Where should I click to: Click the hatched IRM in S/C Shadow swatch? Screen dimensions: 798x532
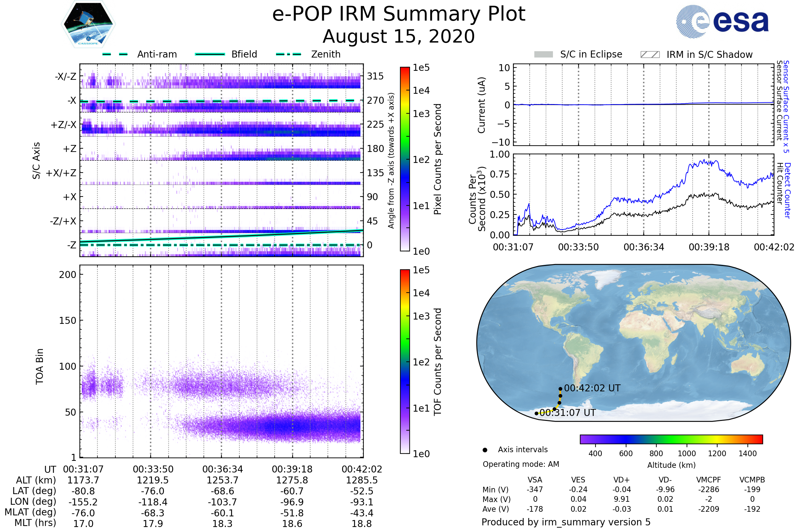click(x=650, y=55)
